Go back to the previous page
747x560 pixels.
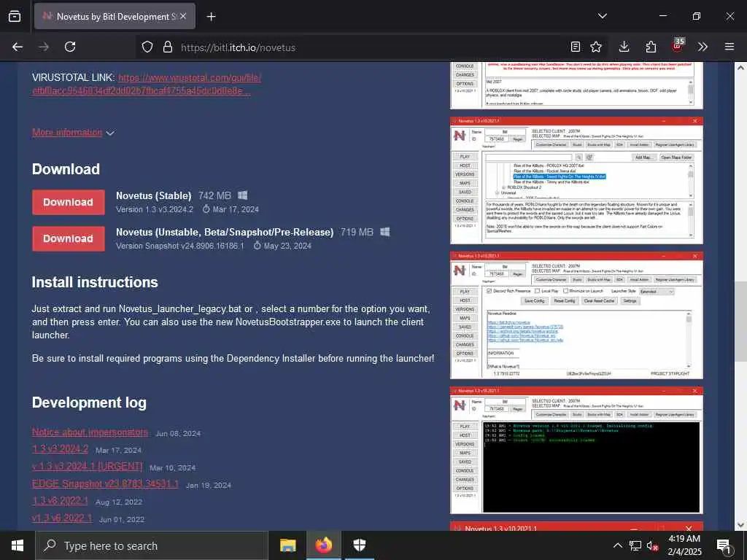[x=18, y=47]
